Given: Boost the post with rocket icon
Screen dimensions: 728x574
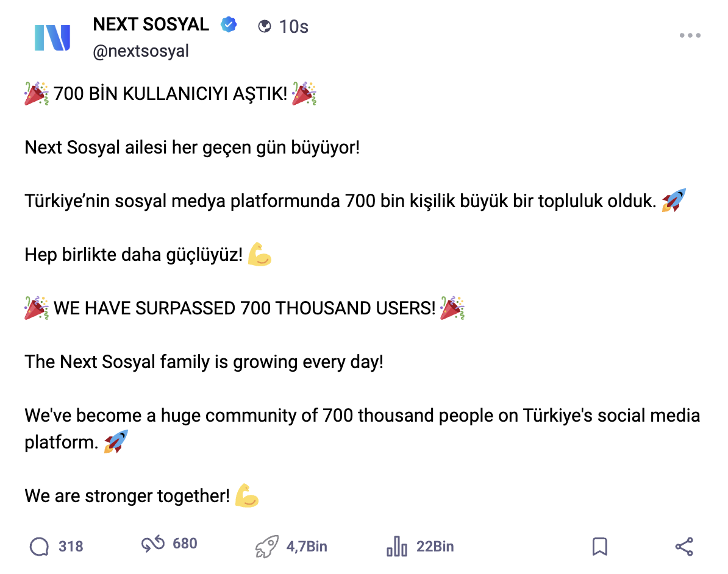Looking at the screenshot, I should [267, 547].
